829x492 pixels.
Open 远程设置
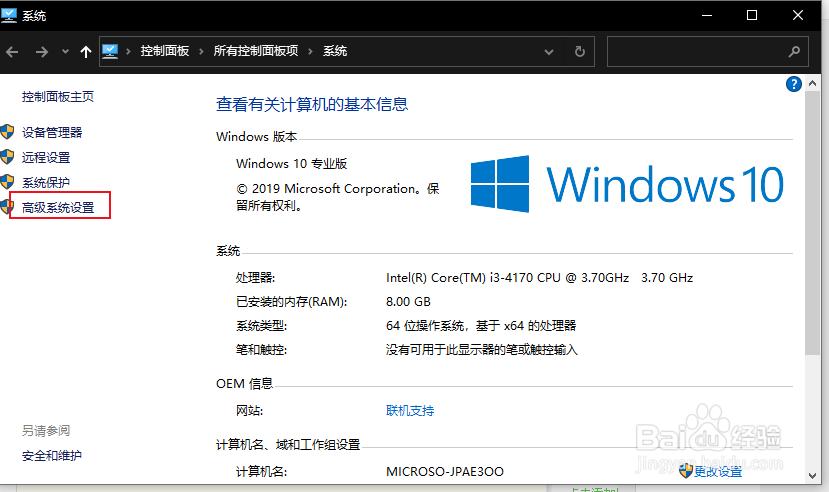pyautogui.click(x=46, y=157)
